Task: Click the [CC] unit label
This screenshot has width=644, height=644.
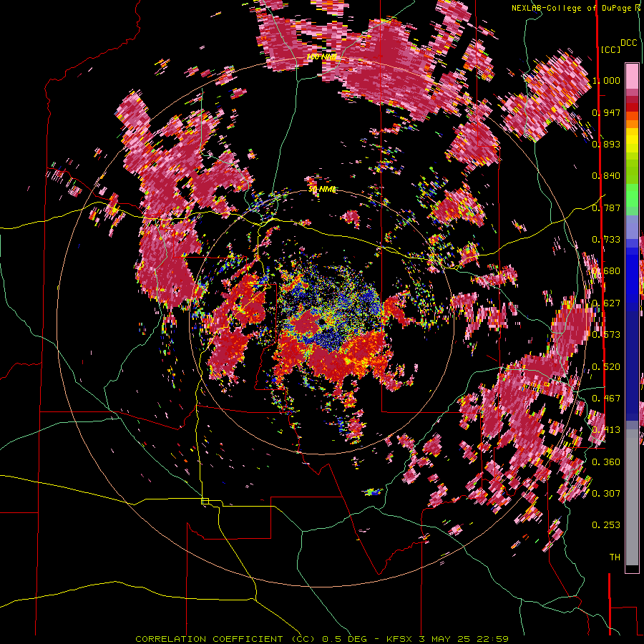Action: pyautogui.click(x=610, y=49)
